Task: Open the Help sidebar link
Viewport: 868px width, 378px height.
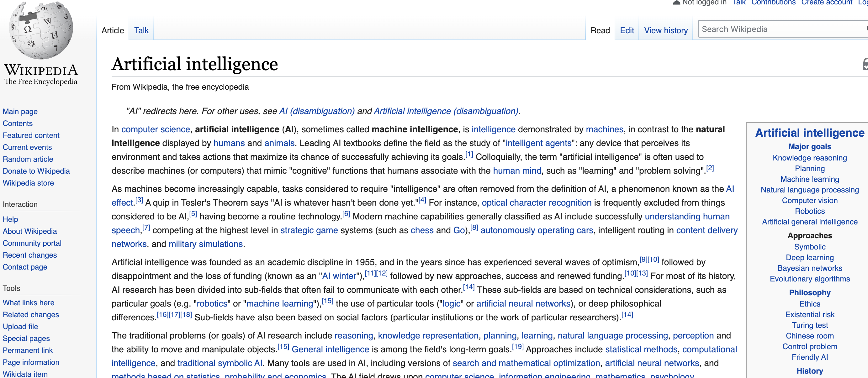Action: point(10,219)
